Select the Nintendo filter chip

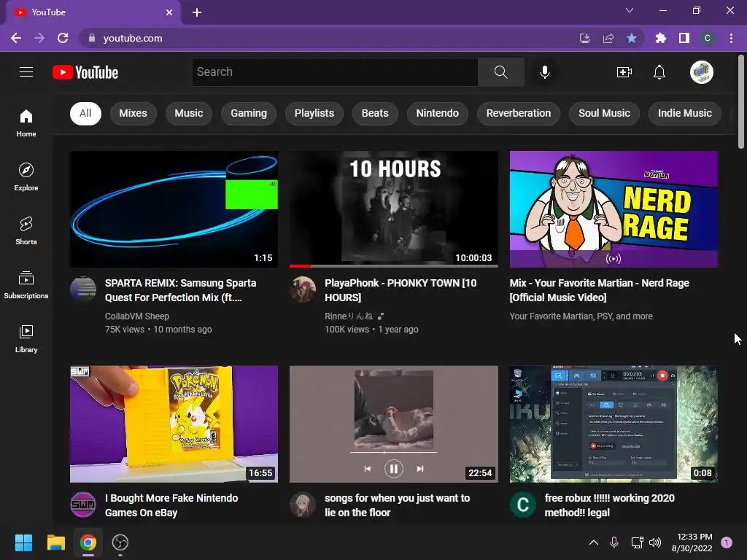(x=438, y=113)
